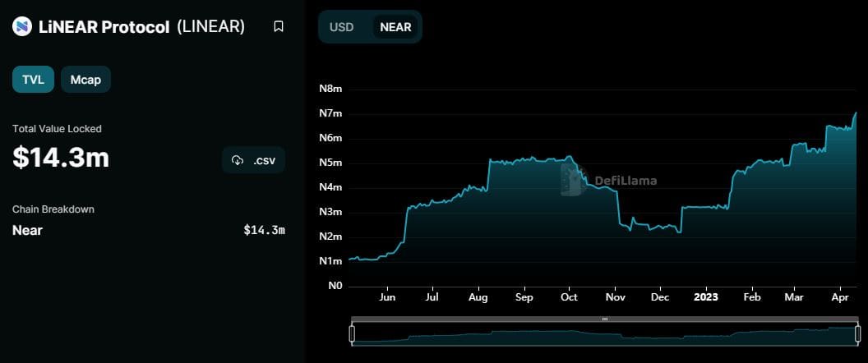Switch chart denomination to USD
Screen dimensions: 868x363
pos(342,27)
